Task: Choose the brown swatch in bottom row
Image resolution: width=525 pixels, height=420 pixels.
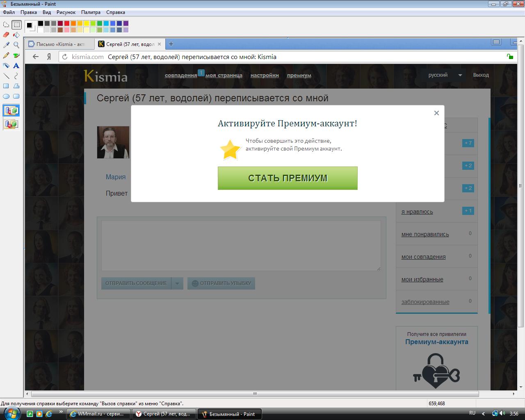Action: pos(60,30)
